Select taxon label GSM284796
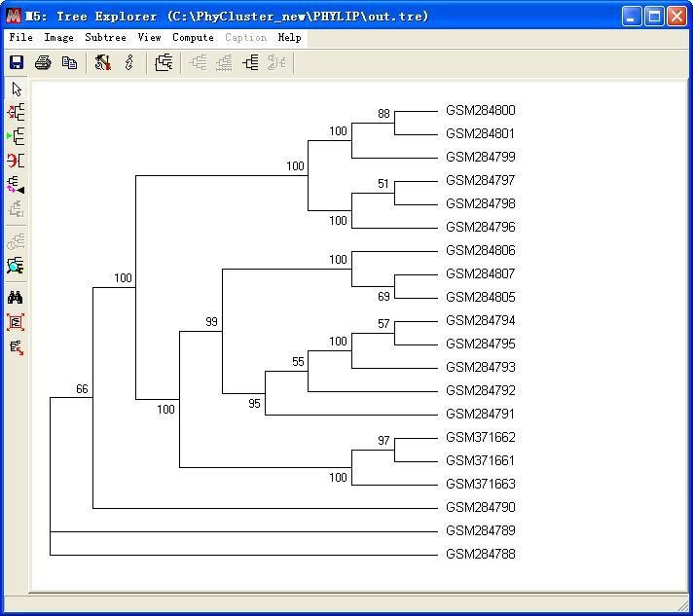The width and height of the screenshot is (693, 616). 481,227
